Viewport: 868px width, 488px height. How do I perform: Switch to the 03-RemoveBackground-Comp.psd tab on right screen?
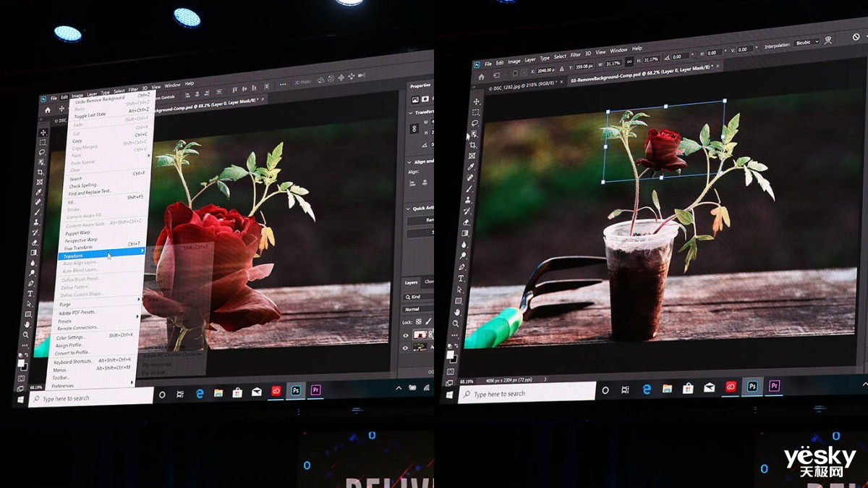coord(642,72)
